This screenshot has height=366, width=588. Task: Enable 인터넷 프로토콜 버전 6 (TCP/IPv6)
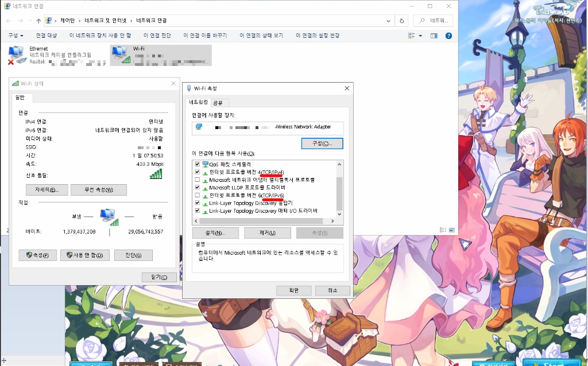(198, 195)
